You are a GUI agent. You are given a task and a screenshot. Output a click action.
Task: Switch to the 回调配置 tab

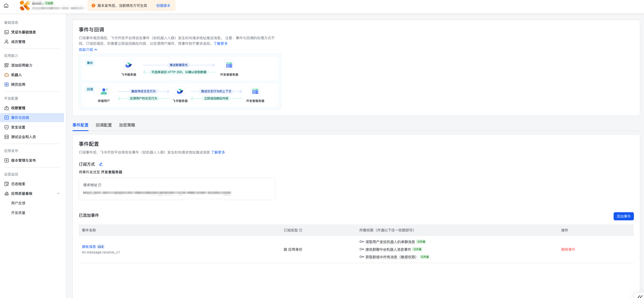click(x=104, y=125)
